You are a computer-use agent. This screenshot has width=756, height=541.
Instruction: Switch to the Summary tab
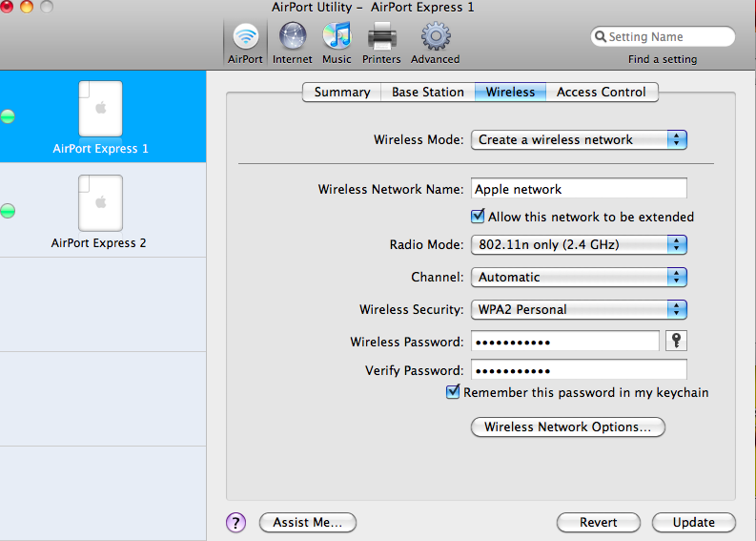coord(342,92)
